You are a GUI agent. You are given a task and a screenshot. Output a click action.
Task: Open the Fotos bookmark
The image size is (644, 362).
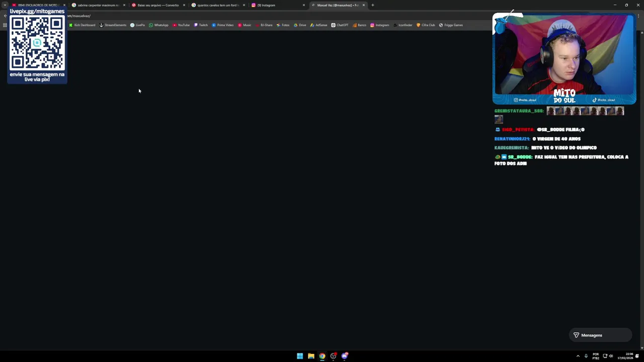click(x=283, y=25)
